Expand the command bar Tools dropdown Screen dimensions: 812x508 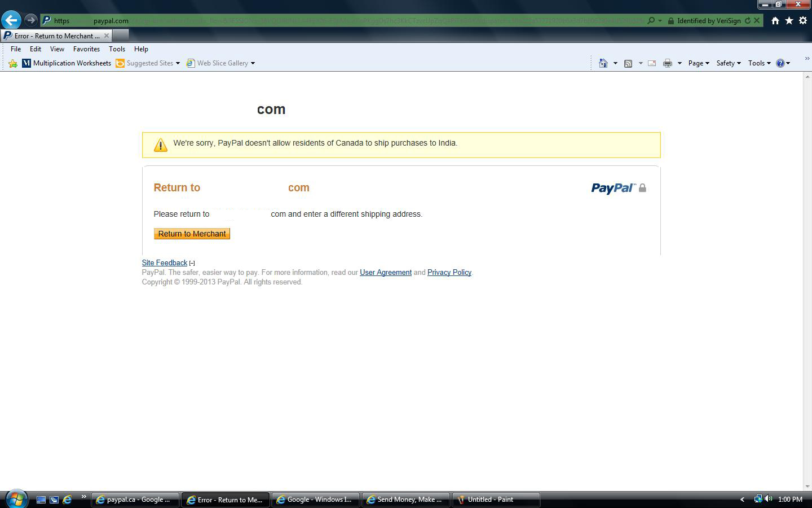tap(759, 63)
